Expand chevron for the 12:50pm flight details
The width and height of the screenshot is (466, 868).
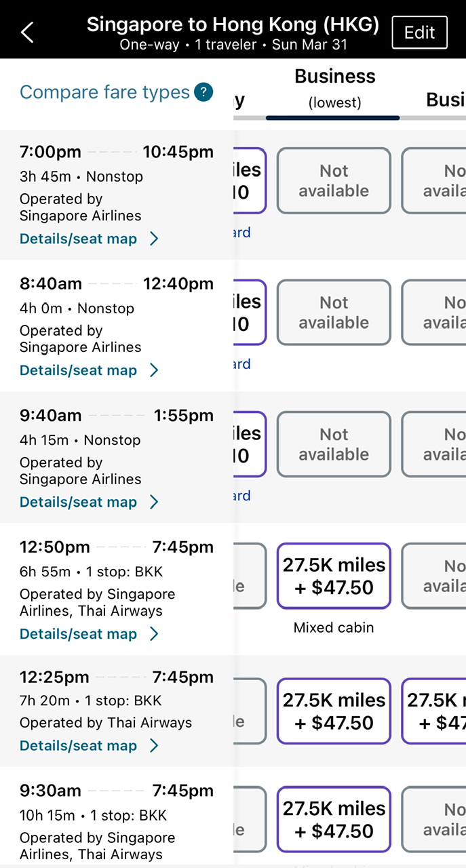coord(154,634)
